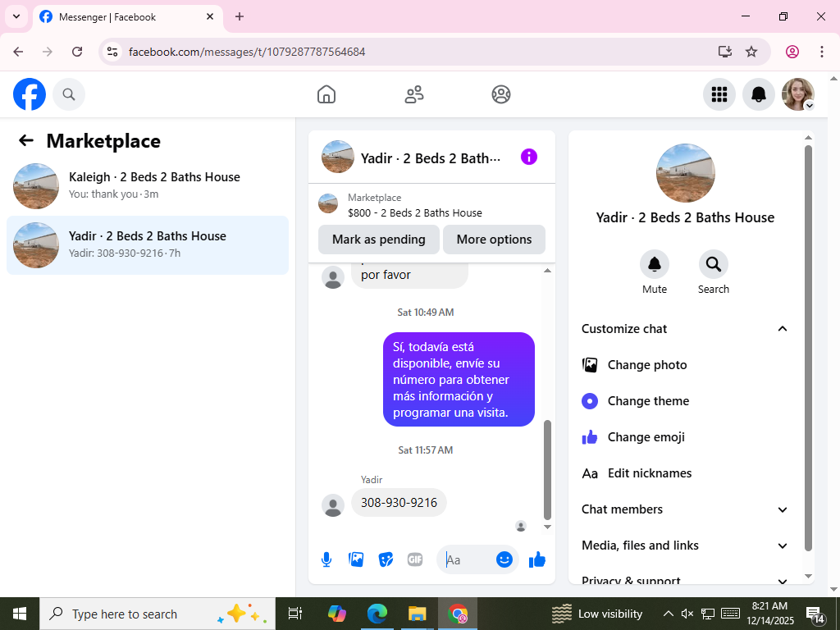Image resolution: width=840 pixels, height=630 pixels.
Task: Open the $800 marketplace listing link
Action: 414,212
